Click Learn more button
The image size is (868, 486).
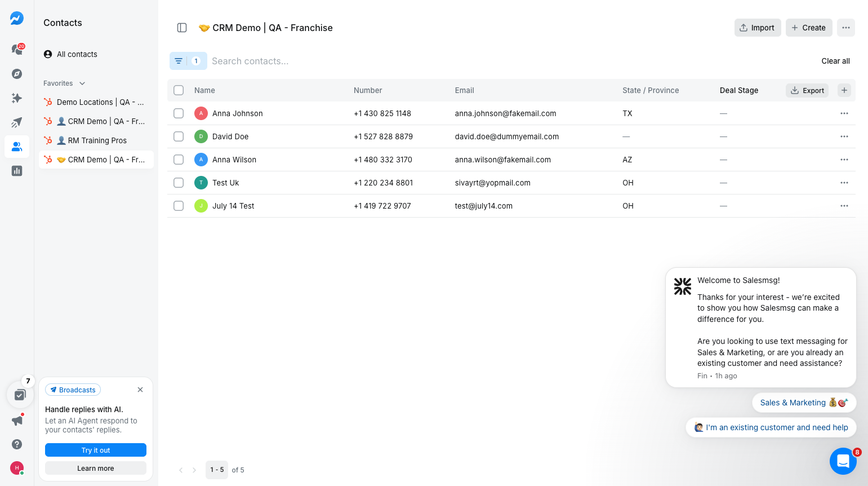pyautogui.click(x=96, y=468)
